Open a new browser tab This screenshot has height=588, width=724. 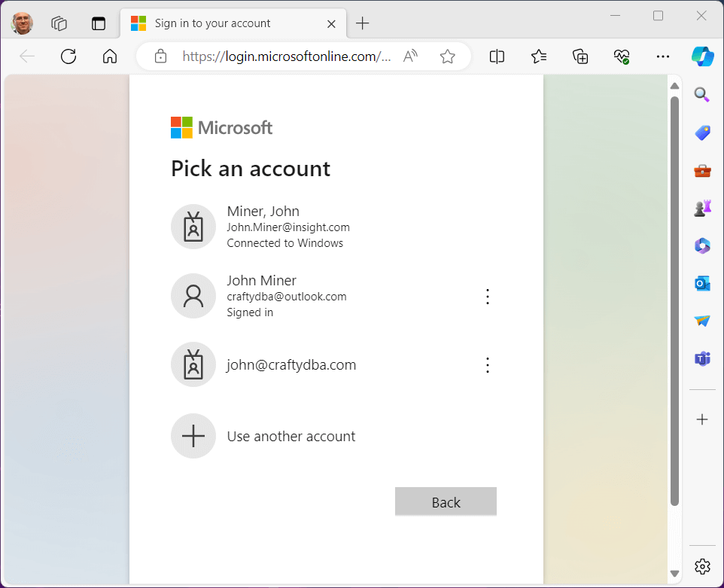coord(363,23)
